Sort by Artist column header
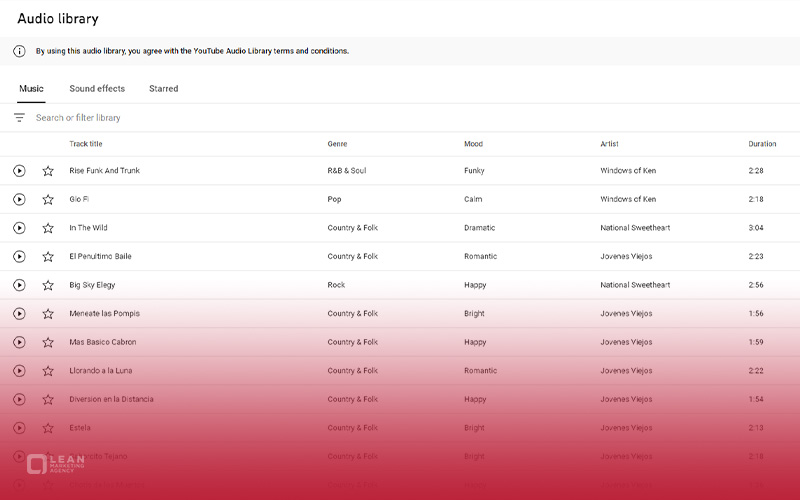Viewport: 800px width, 500px height. pos(609,144)
